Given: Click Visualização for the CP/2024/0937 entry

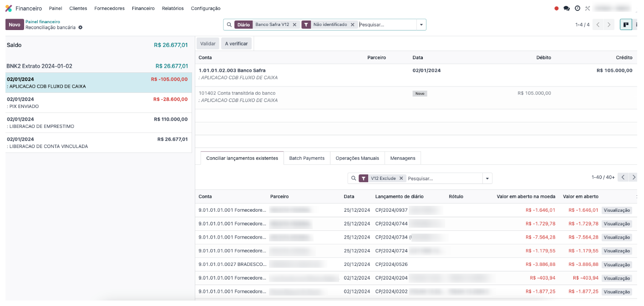Looking at the screenshot, I should pos(617,210).
